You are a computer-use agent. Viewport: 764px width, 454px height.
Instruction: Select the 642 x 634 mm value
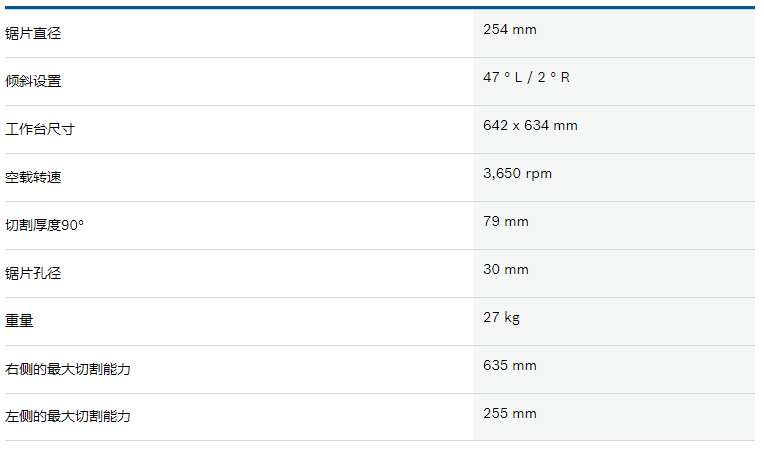(530, 126)
